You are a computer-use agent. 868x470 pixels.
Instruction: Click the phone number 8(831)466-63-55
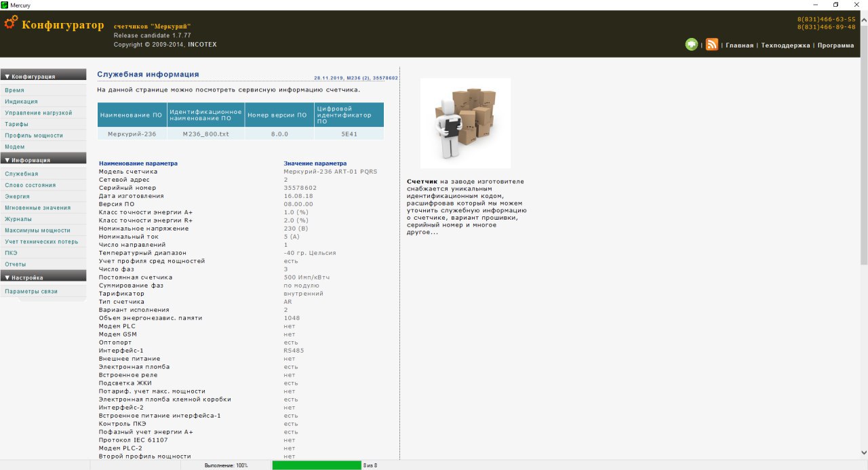tap(826, 20)
